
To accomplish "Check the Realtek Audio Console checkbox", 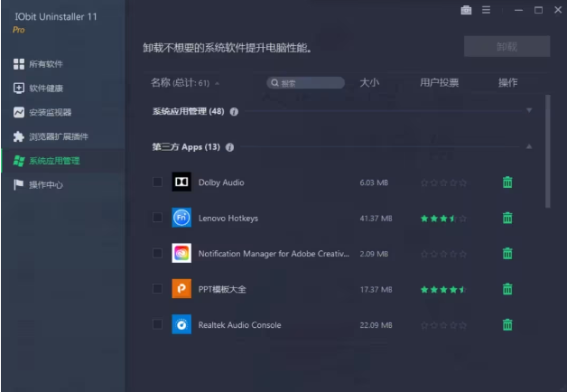I will [157, 324].
